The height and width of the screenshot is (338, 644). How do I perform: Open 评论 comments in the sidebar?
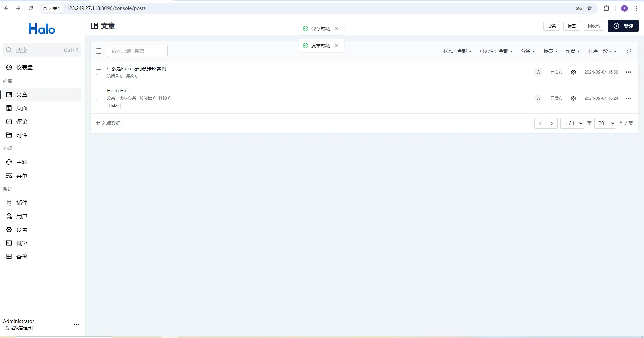click(42, 122)
